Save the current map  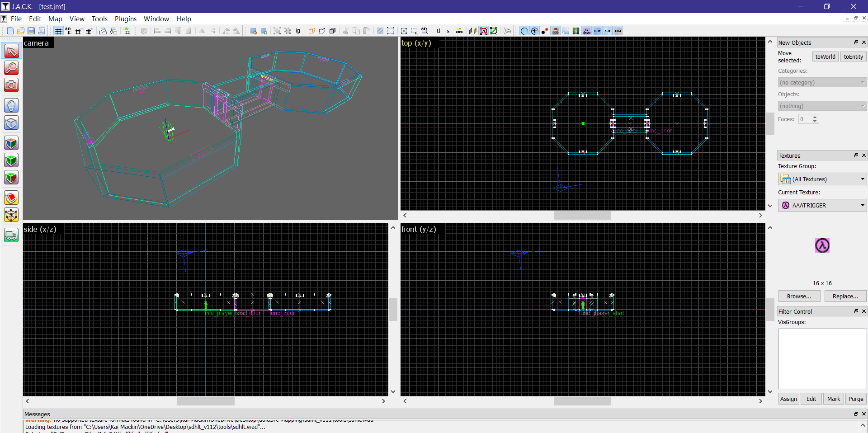(31, 31)
